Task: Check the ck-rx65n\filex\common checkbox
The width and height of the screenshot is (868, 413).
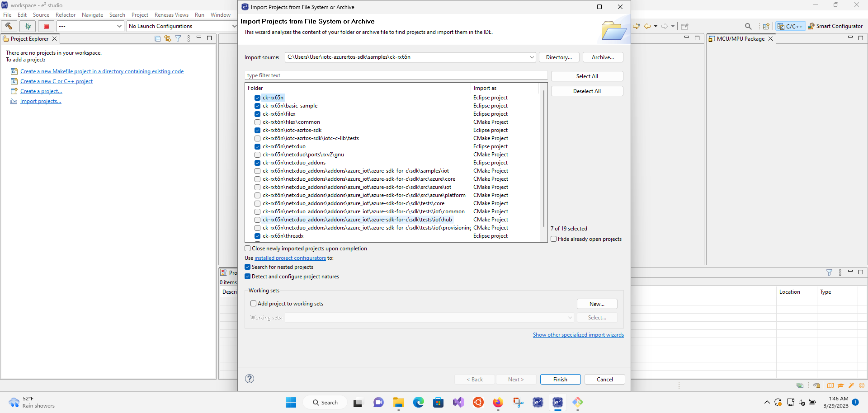Action: tap(257, 122)
